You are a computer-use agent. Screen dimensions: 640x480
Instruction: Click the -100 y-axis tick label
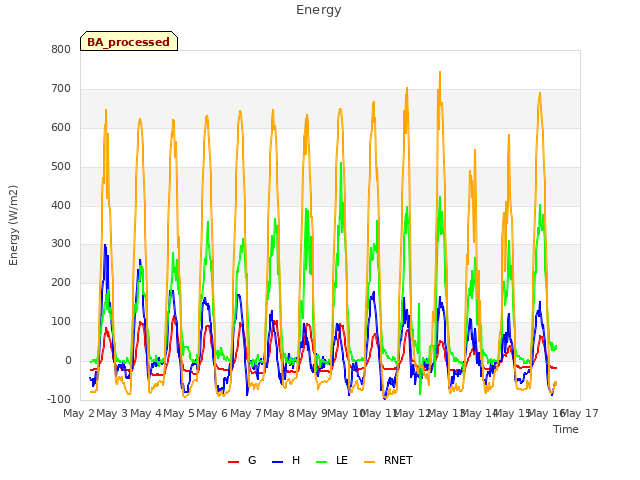[59, 399]
